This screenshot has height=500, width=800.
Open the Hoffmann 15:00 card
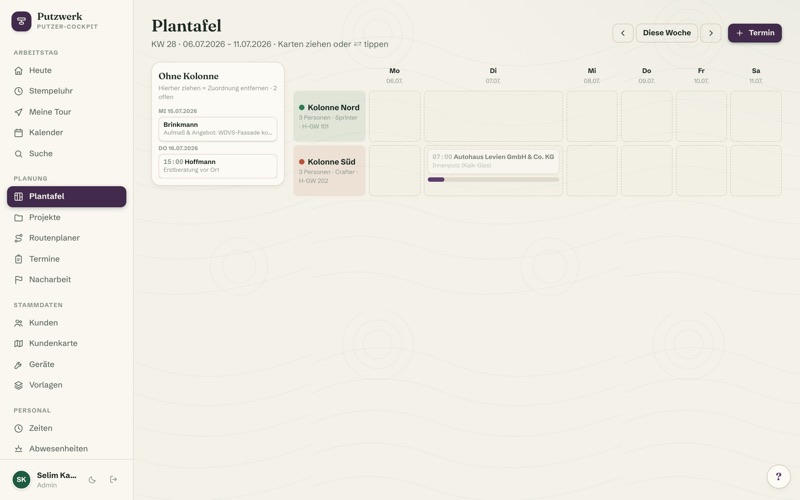point(218,166)
